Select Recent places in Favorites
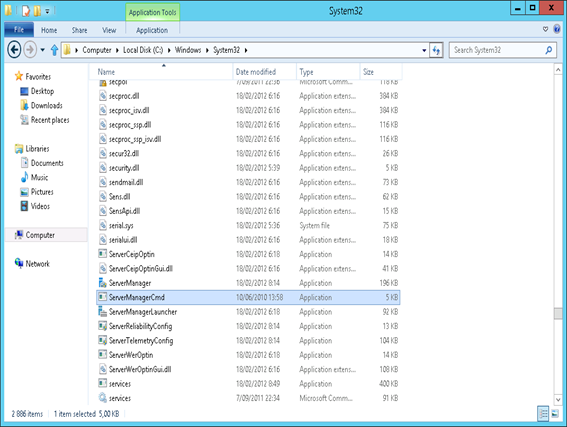The image size is (567, 427). pyautogui.click(x=50, y=120)
